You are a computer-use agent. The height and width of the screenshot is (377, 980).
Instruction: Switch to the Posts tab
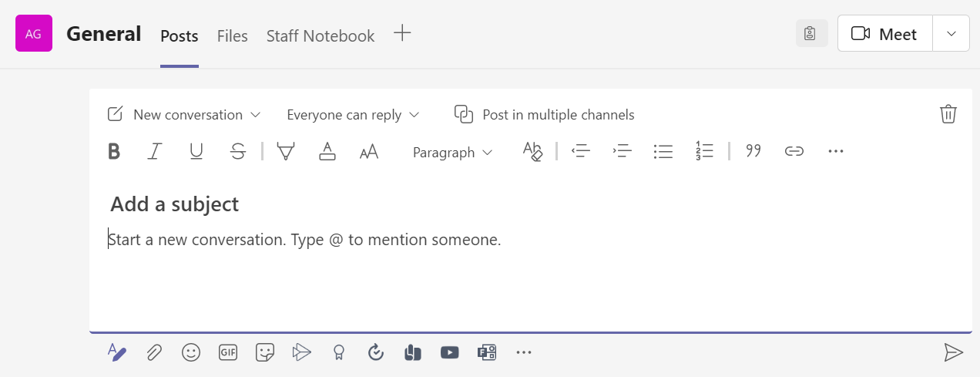tap(180, 35)
